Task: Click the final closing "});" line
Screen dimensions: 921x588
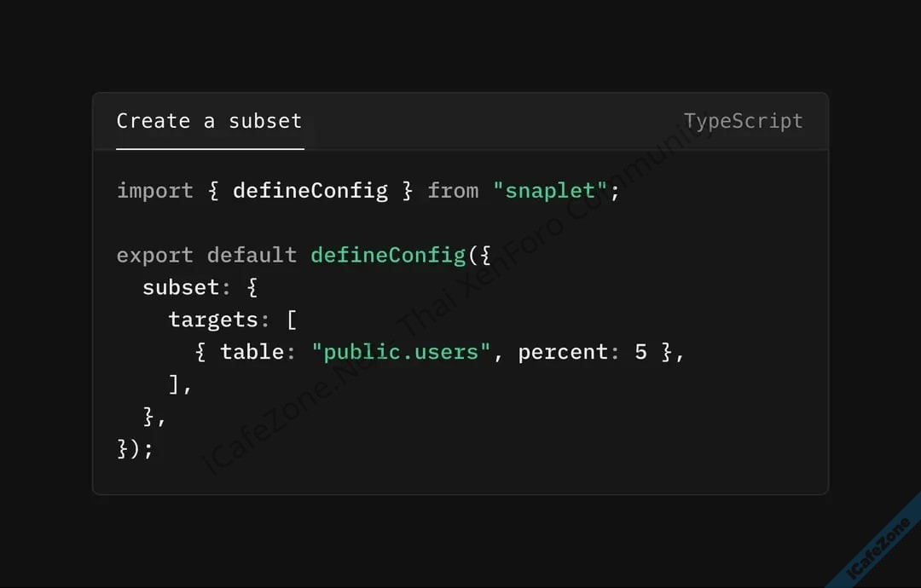Action: click(135, 448)
